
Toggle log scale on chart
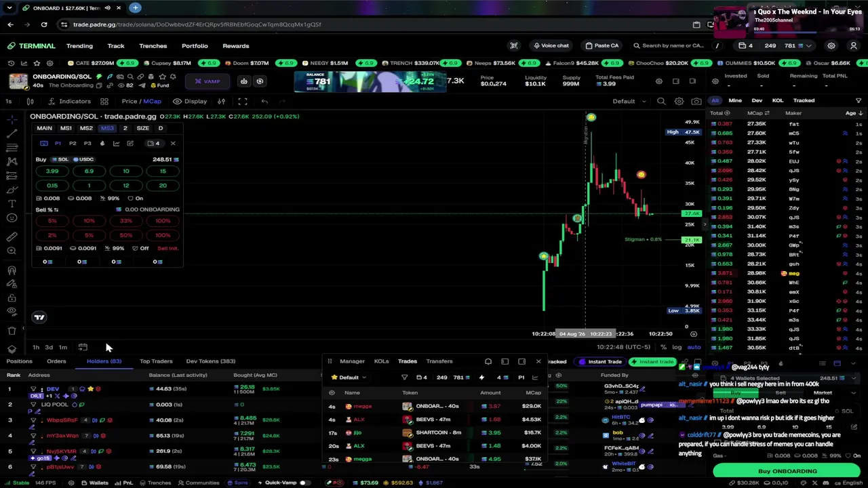(677, 347)
